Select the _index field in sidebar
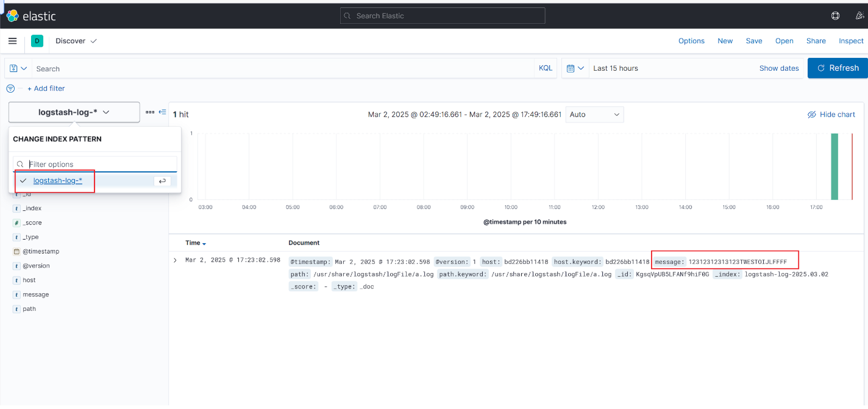Screen dimensions: 868x409 click(x=32, y=208)
